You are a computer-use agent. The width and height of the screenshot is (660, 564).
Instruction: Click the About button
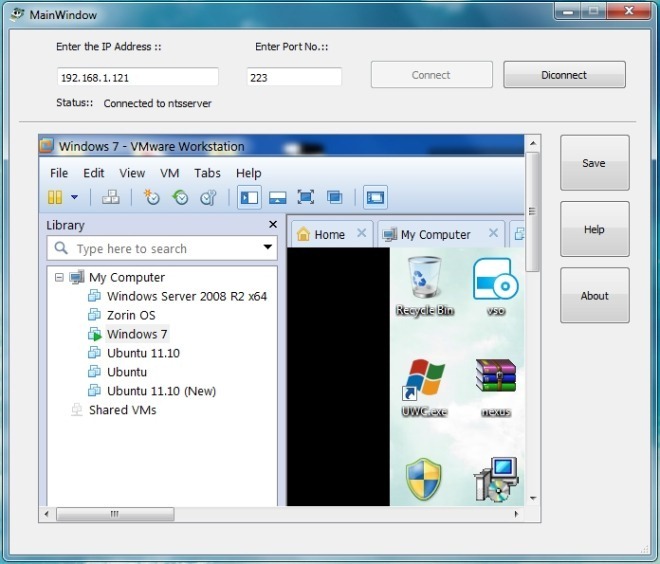pyautogui.click(x=594, y=295)
